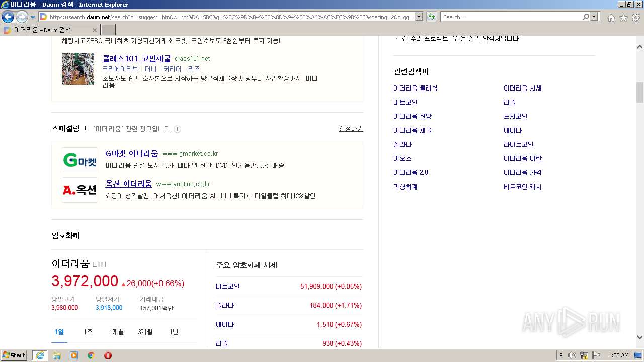Screen dimensions: 644x362
Task: Open the 크리에이티브 sublink
Action: 120,69
